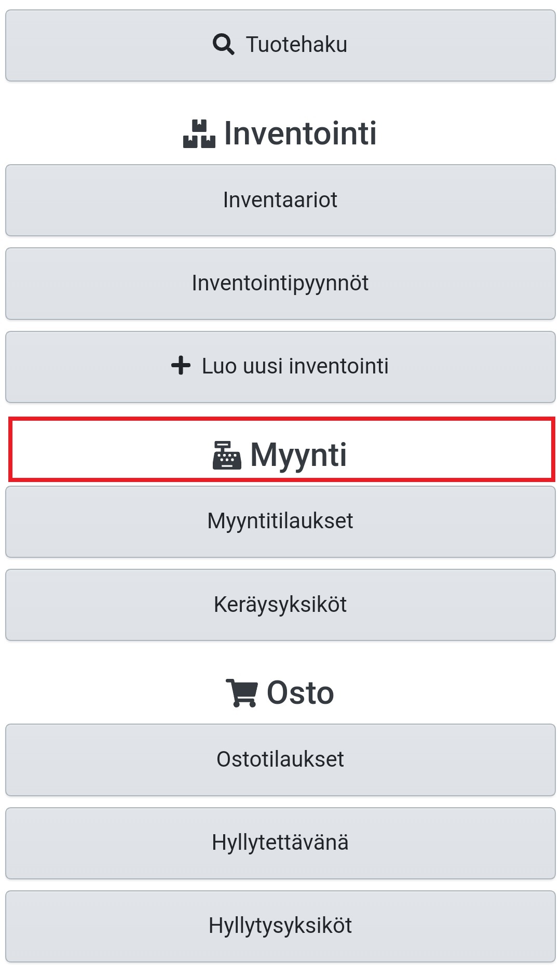Click the plus icon for new inventory
Screen dimensions: 560x976
click(x=181, y=366)
